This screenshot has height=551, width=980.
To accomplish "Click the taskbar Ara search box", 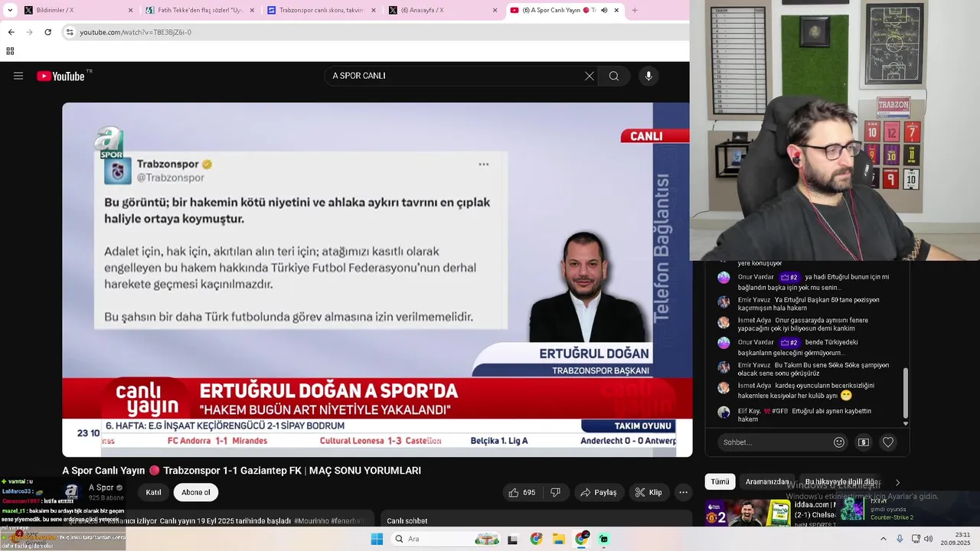I will click(446, 539).
